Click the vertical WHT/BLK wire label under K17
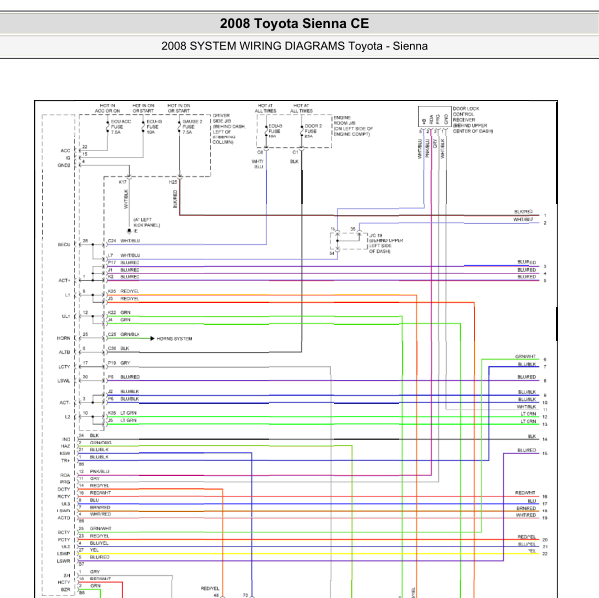Viewport: 599px width, 598px height. [126, 199]
